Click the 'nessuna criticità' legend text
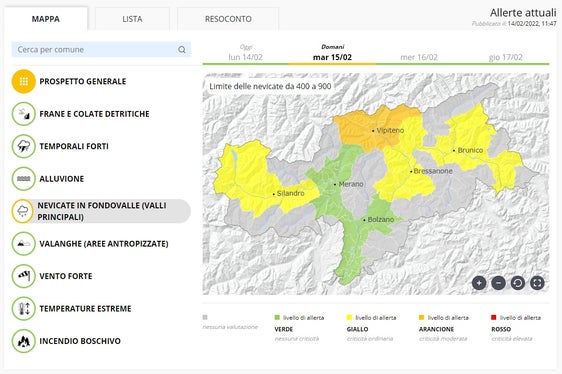Image resolution: width=562 pixels, height=374 pixels. point(297,339)
